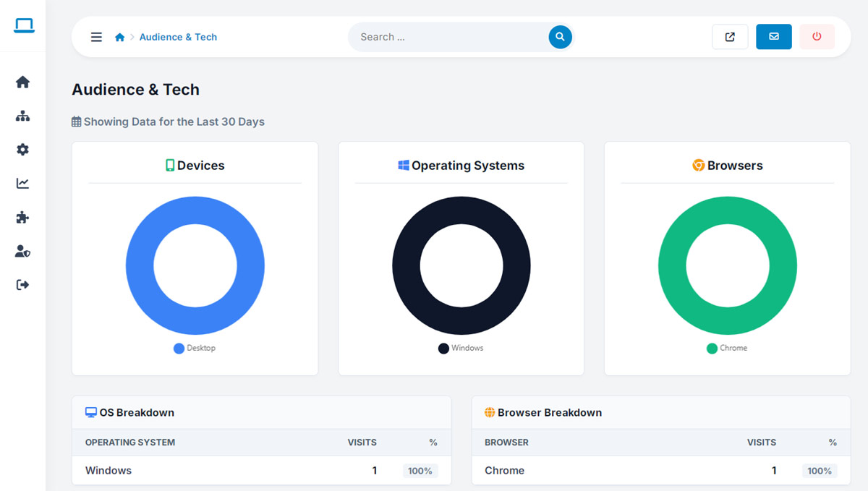
Task: Click the VISITS header in OS Breakdown
Action: pyautogui.click(x=362, y=443)
